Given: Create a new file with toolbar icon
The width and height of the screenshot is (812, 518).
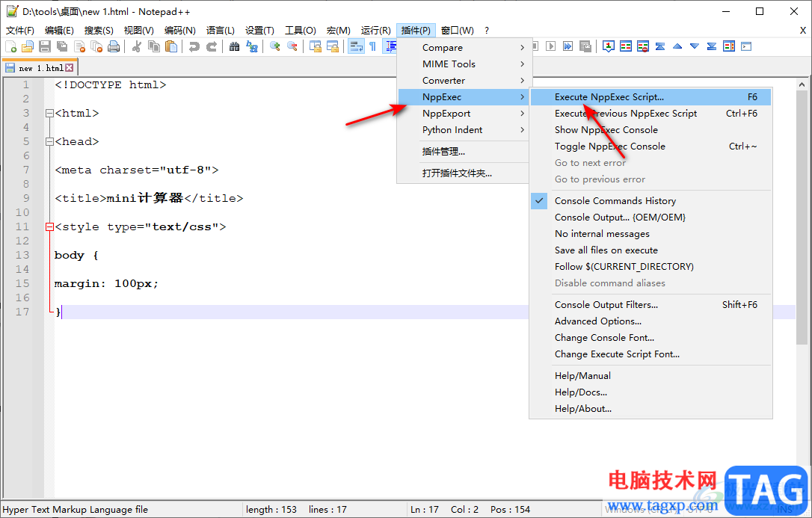Looking at the screenshot, I should (11, 46).
